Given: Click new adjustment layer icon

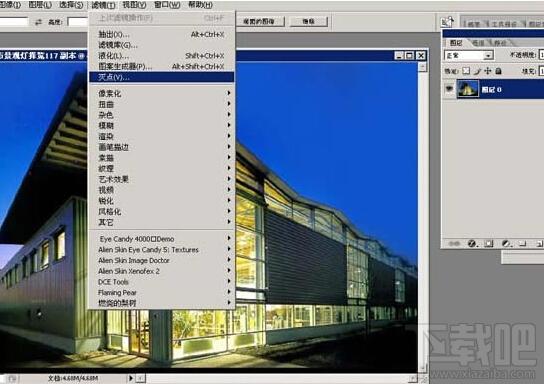Looking at the screenshot, I should coord(506,244).
